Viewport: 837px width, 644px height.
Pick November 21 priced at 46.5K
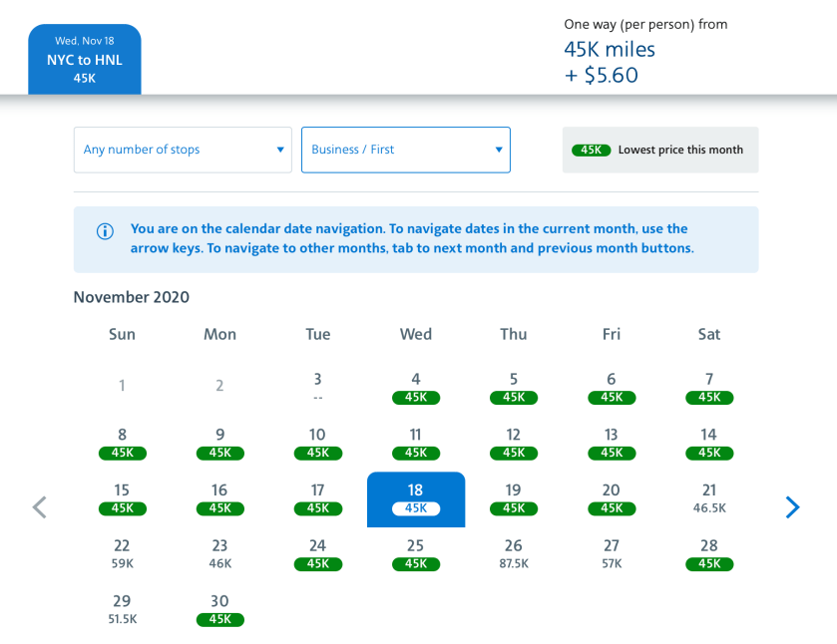[x=709, y=498]
